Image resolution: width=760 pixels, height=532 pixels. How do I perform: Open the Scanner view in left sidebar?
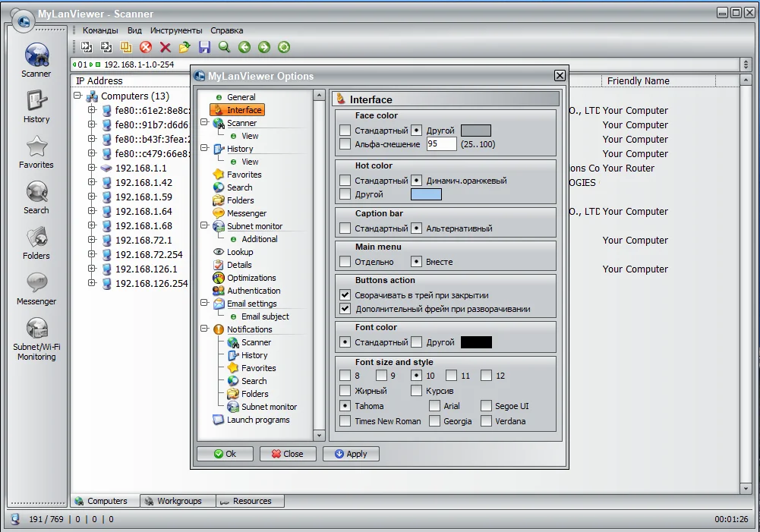36,60
